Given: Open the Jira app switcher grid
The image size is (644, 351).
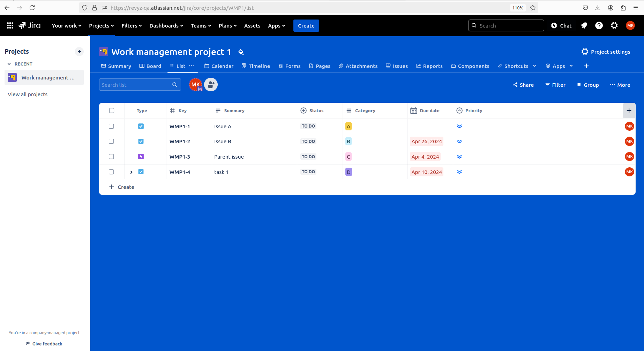Looking at the screenshot, I should pos(10,25).
